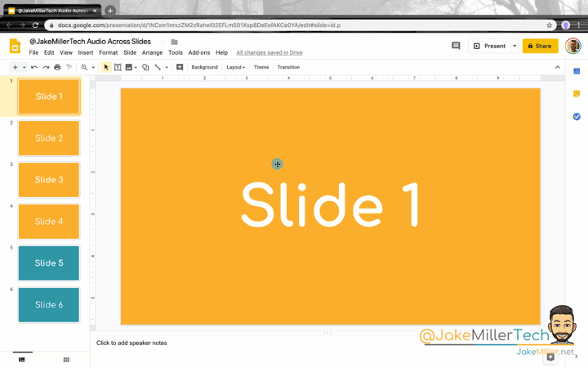588x368 pixels.
Task: Click the Transition button
Action: 288,67
